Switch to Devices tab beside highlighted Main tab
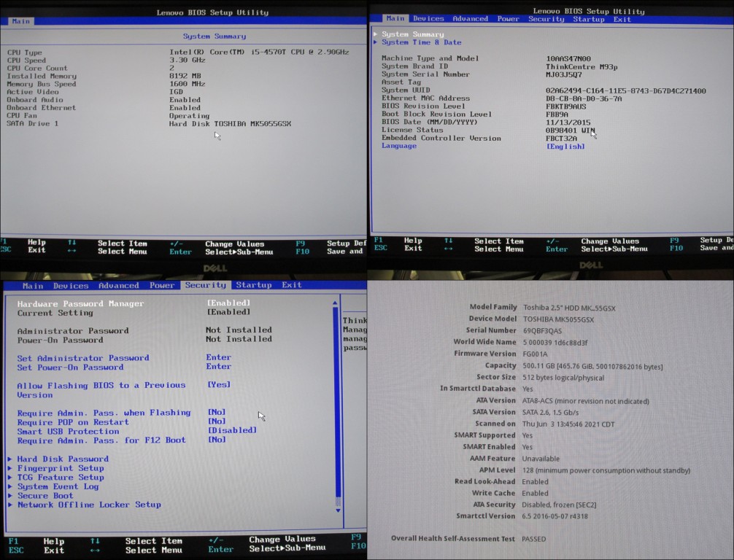 click(x=428, y=19)
